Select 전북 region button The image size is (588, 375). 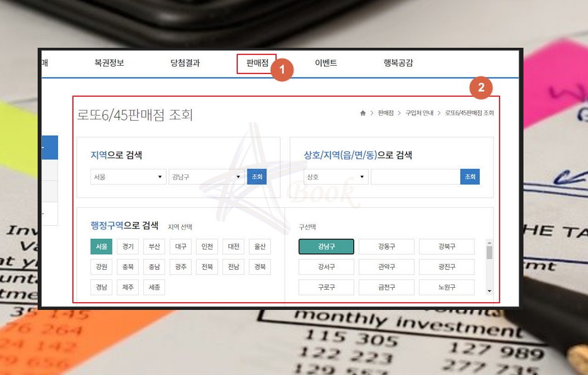point(207,267)
